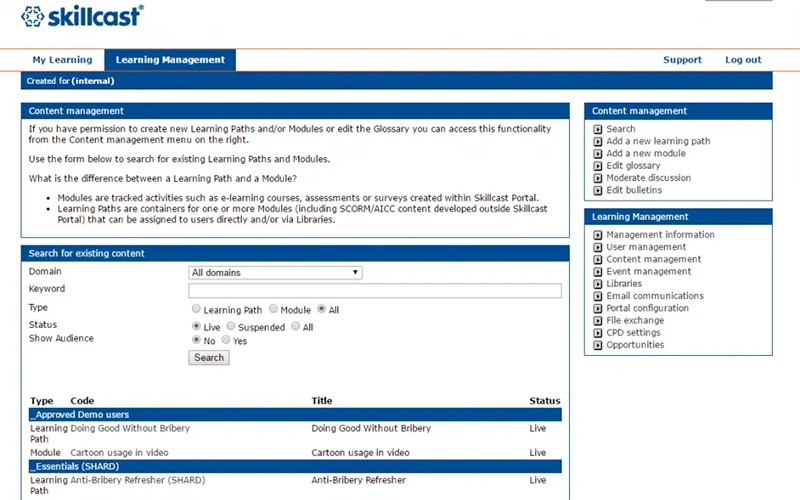
Task: Open CPD settings link
Action: 633,332
